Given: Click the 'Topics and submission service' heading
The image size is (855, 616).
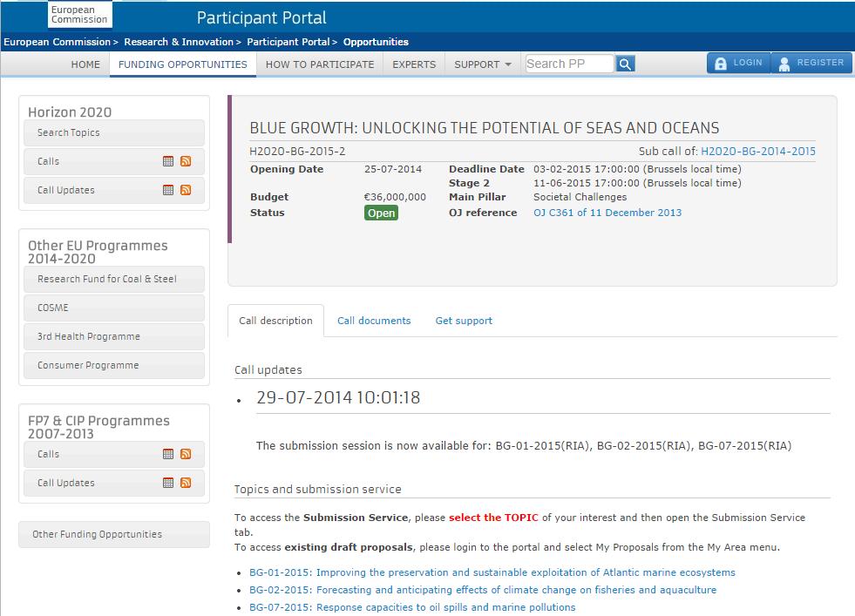Looking at the screenshot, I should (x=317, y=489).
